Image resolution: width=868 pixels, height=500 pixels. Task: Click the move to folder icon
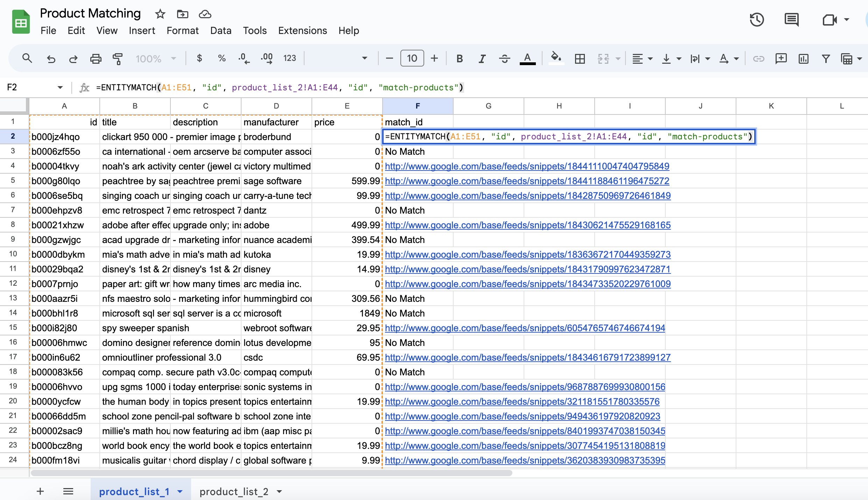coord(182,14)
